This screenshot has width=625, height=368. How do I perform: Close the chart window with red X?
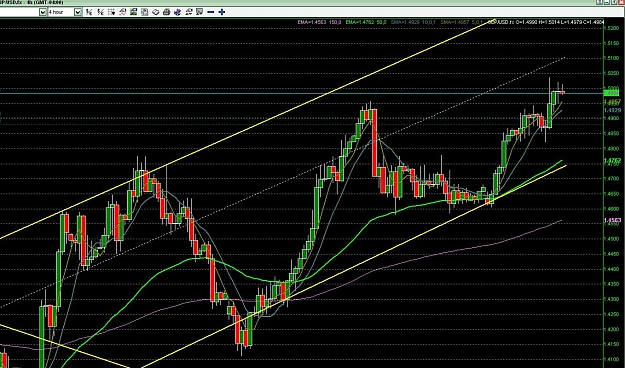pyautogui.click(x=622, y=2)
